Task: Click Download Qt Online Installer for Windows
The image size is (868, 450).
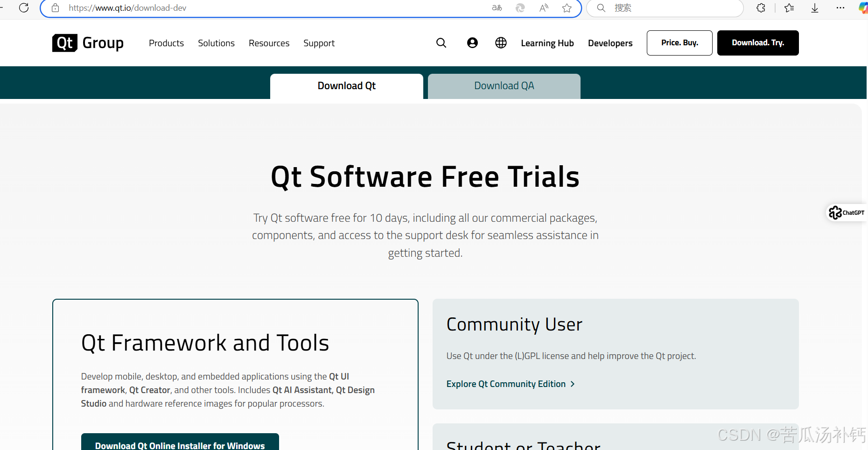Action: (x=180, y=442)
